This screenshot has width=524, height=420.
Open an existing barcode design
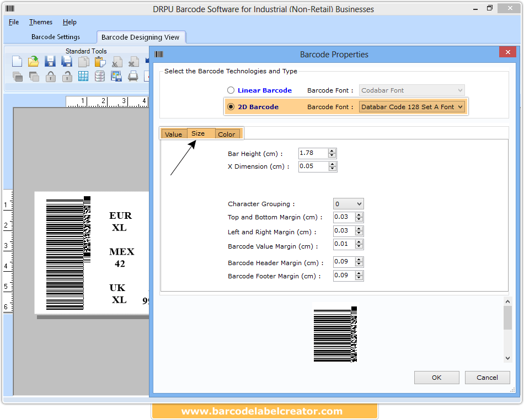(x=33, y=61)
